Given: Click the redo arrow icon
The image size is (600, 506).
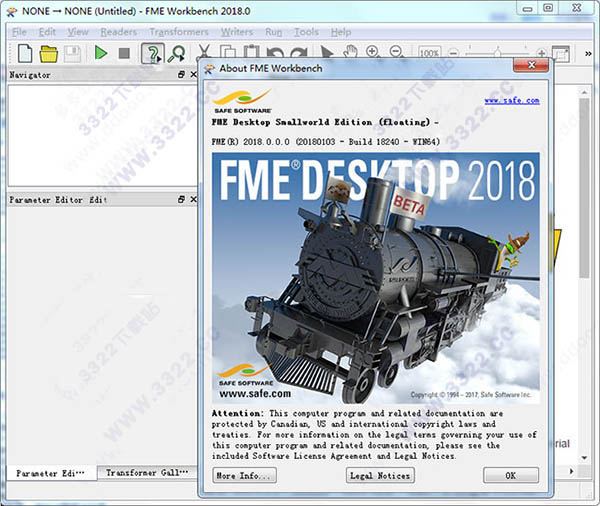Looking at the screenshot, I should (299, 52).
